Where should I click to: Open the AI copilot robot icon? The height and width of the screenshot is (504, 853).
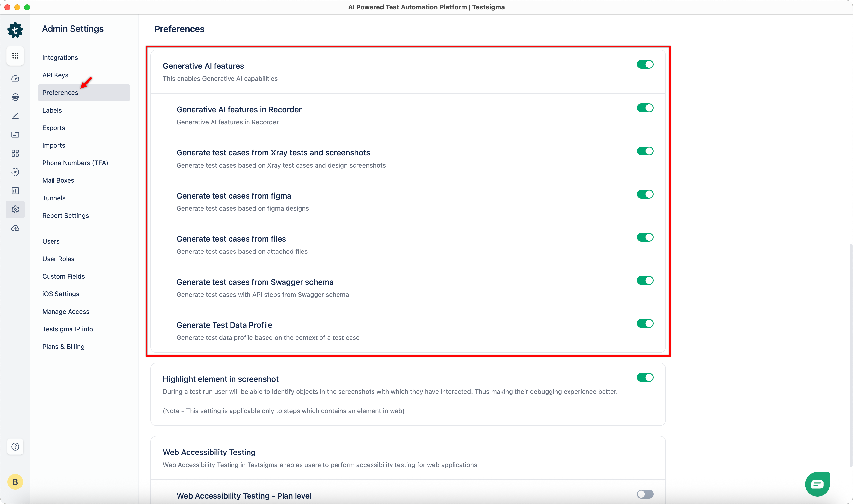(x=15, y=97)
